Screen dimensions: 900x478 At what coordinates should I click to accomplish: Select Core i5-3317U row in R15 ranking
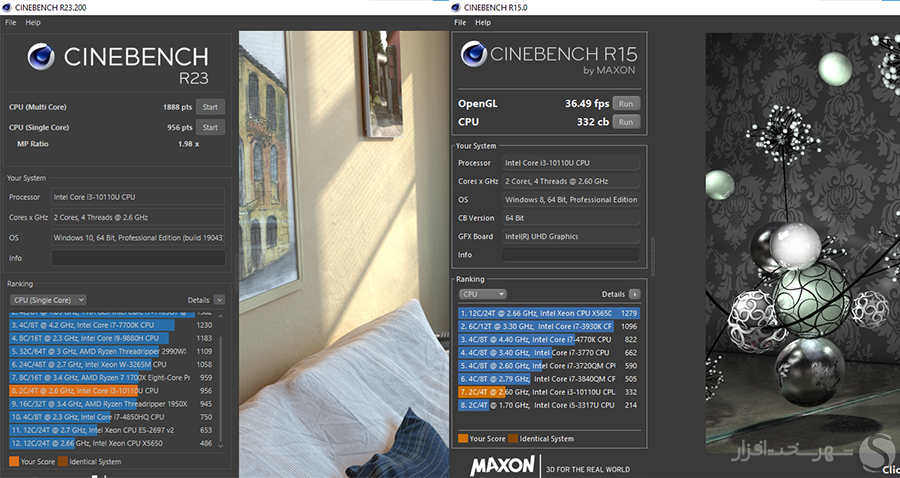point(549,405)
